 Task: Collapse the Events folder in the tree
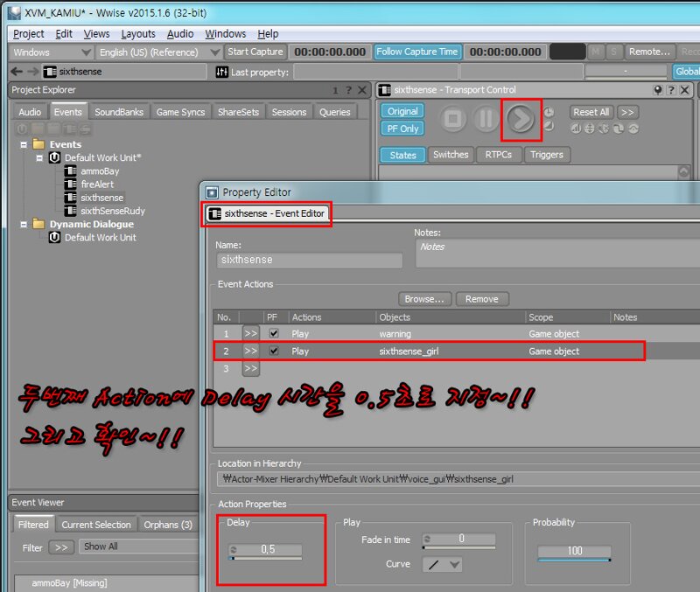coord(24,144)
